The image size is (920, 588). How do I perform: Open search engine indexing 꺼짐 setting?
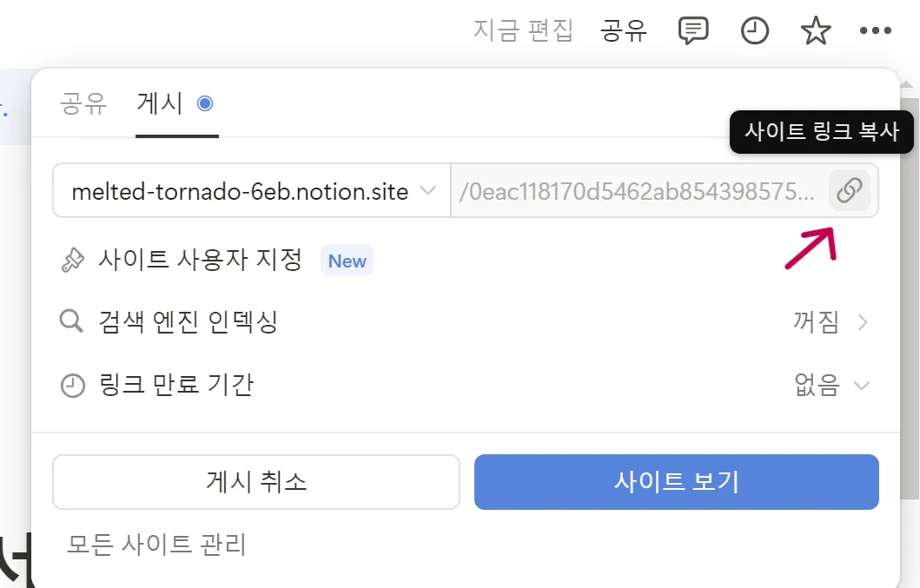pyautogui.click(x=830, y=323)
